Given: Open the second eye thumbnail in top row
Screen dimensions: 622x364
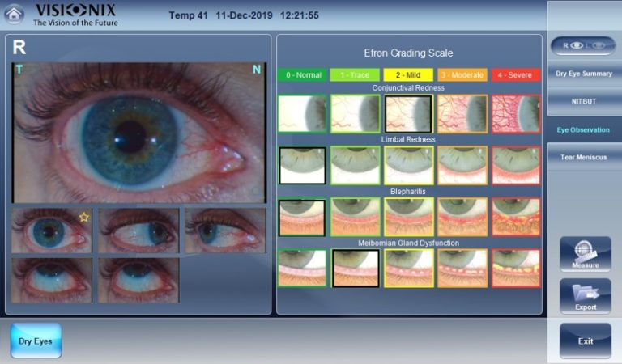Looking at the screenshot, I should click(x=138, y=231).
